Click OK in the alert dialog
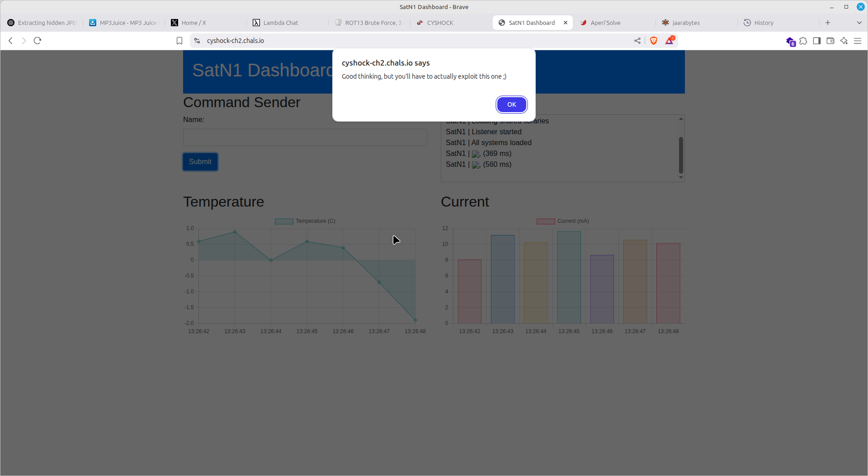Viewport: 868px width, 476px height. (x=511, y=104)
